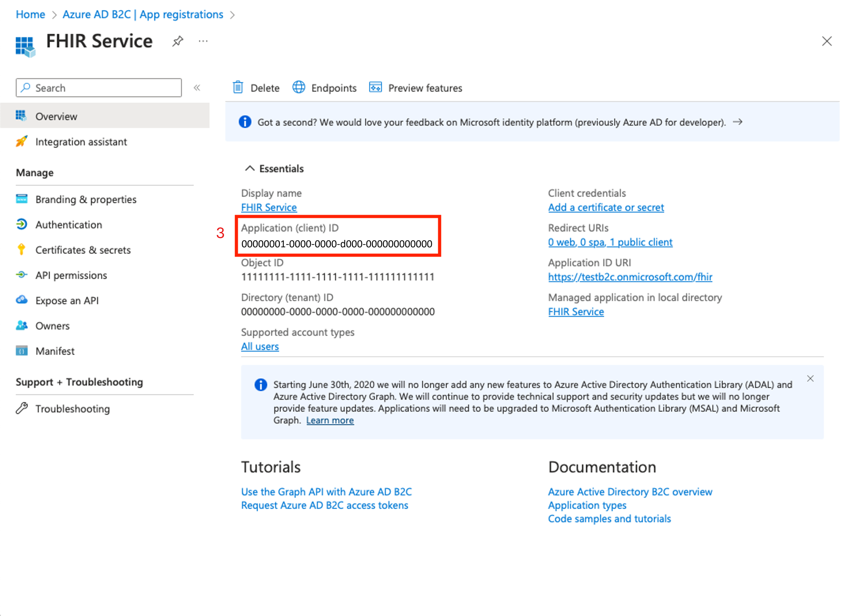Open the Manifest menu item
This screenshot has width=846, height=616.
coord(55,351)
